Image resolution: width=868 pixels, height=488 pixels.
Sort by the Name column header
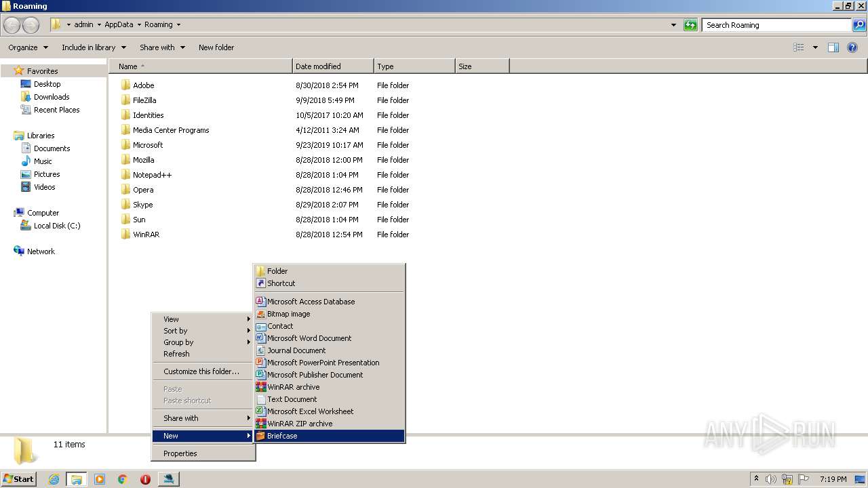[x=201, y=66]
